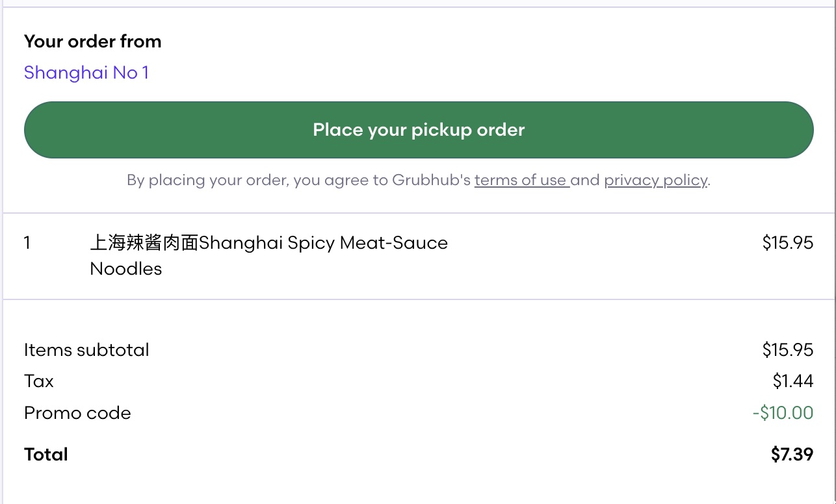Viewport: 836px width, 504px height.
Task: View the privacy policy
Action: (655, 180)
